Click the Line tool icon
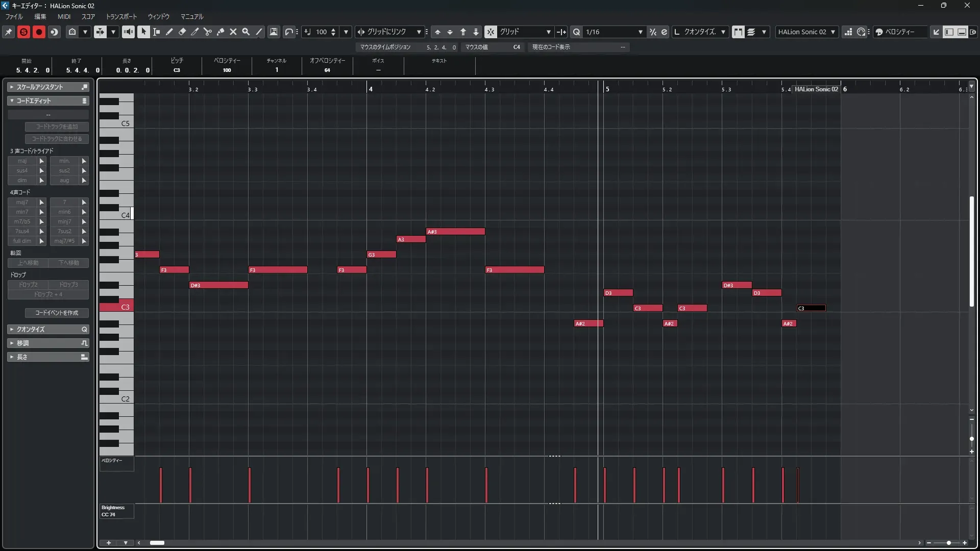The height and width of the screenshot is (551, 980). [x=259, y=32]
